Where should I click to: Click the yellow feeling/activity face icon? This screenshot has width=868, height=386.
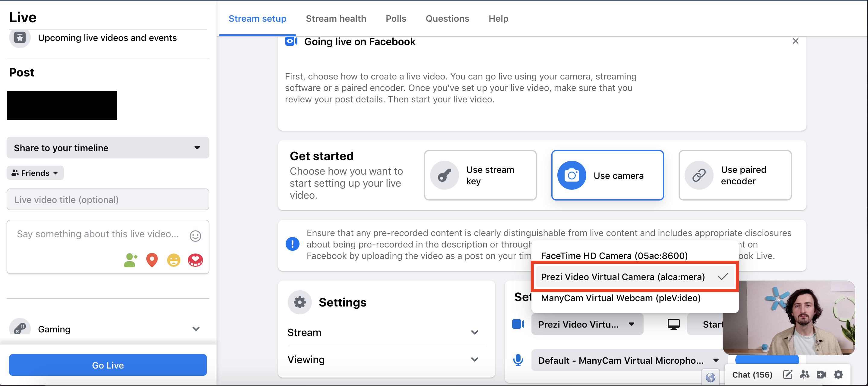pyautogui.click(x=173, y=260)
